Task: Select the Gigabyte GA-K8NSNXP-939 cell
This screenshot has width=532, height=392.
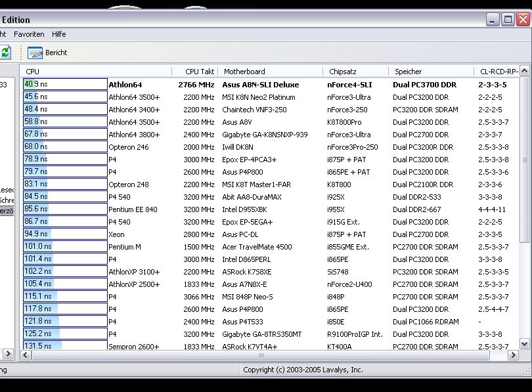Action: [x=265, y=135]
